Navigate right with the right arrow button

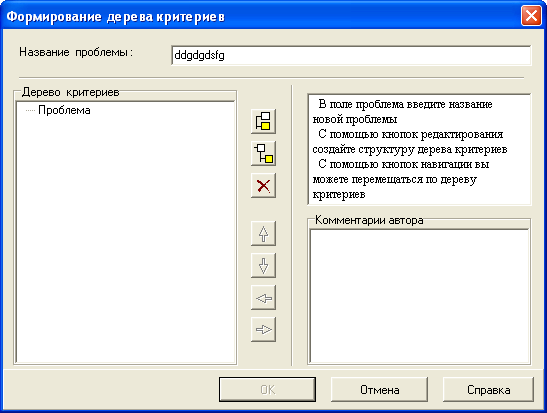[263, 329]
